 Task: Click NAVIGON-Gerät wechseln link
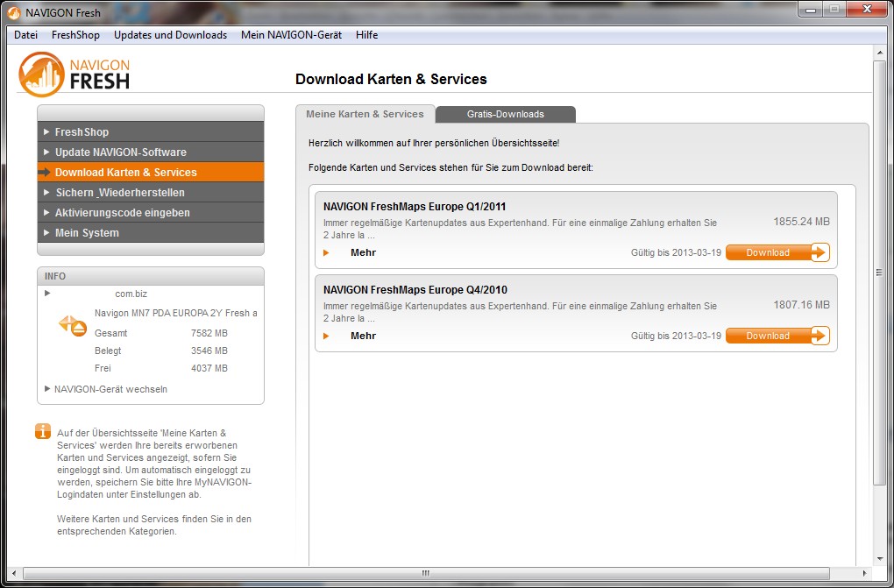[x=110, y=389]
